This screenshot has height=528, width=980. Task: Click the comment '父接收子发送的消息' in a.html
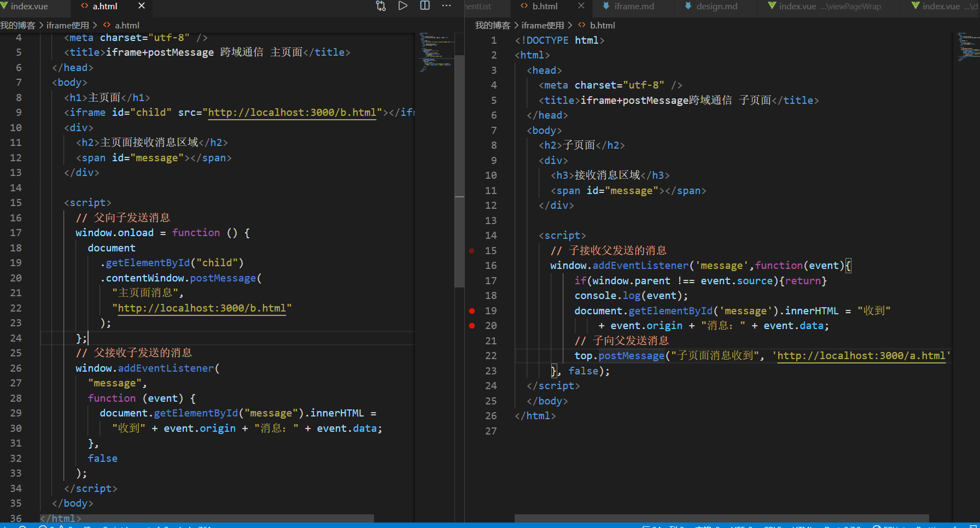pos(143,353)
